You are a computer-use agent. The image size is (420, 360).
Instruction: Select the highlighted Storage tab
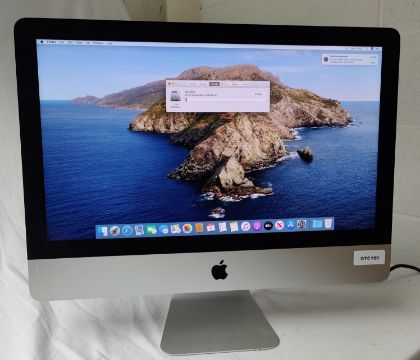click(x=214, y=84)
